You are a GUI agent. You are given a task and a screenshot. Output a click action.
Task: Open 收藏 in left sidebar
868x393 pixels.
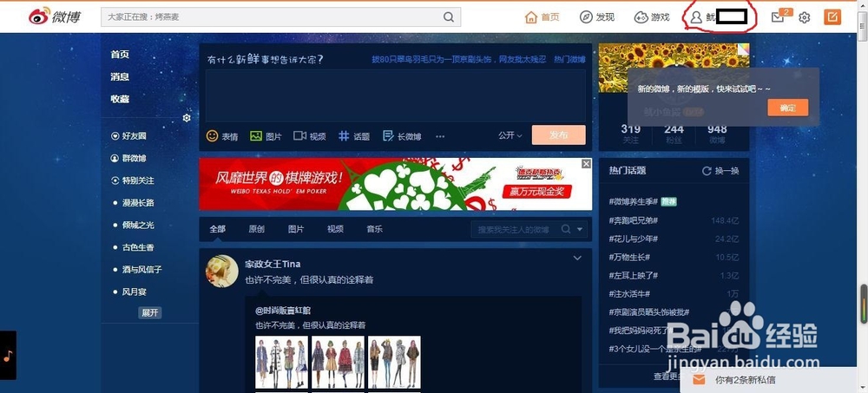[120, 99]
